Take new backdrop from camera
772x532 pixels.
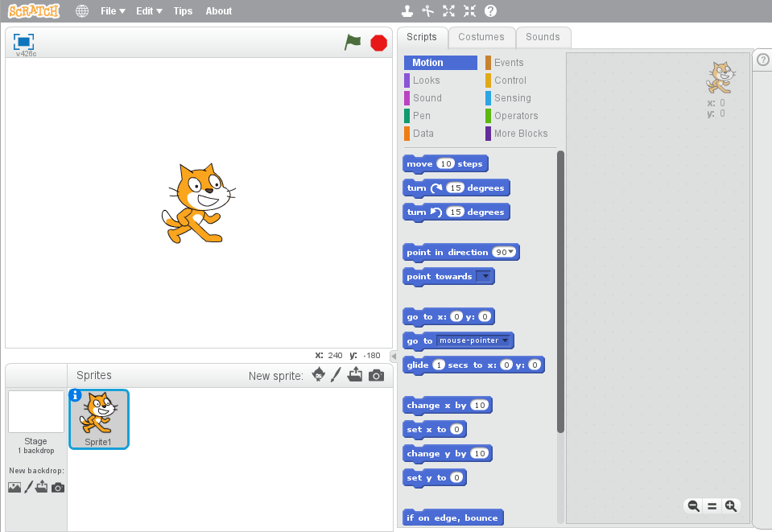[x=58, y=487]
